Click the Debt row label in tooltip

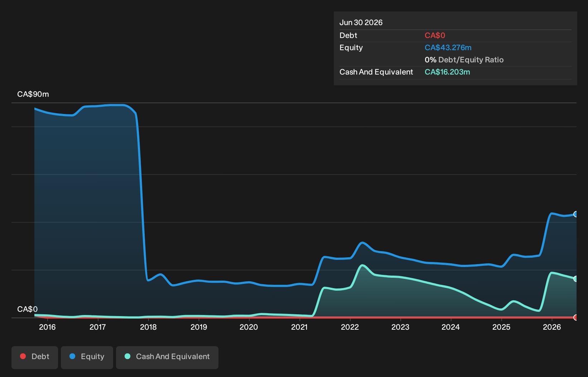(x=348, y=35)
